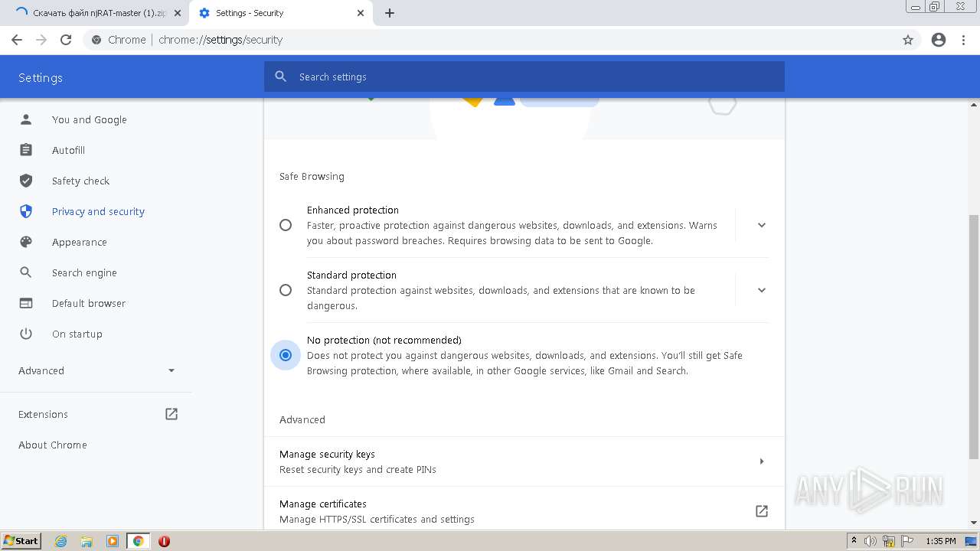Click the volume speaker tray icon
Viewport: 980px width, 551px height.
click(871, 541)
